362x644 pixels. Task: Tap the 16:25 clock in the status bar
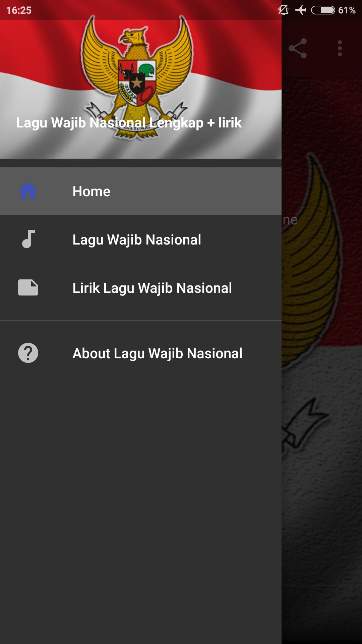coord(19,10)
